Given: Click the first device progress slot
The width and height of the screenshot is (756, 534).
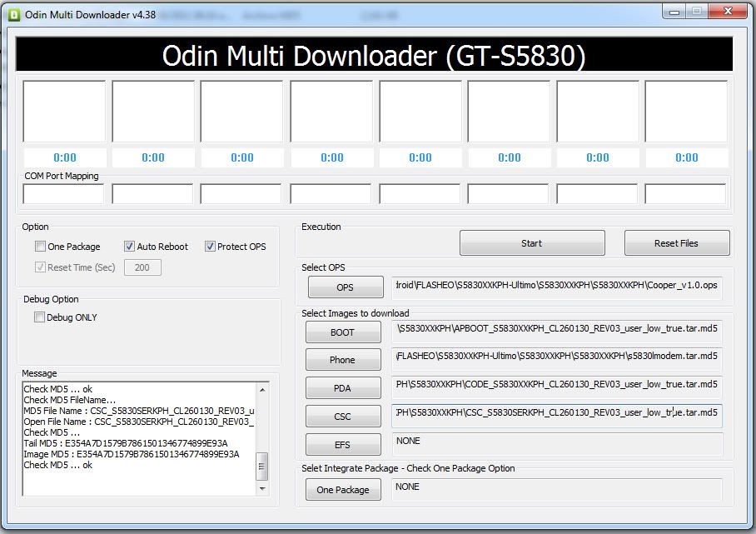Looking at the screenshot, I should (x=64, y=112).
